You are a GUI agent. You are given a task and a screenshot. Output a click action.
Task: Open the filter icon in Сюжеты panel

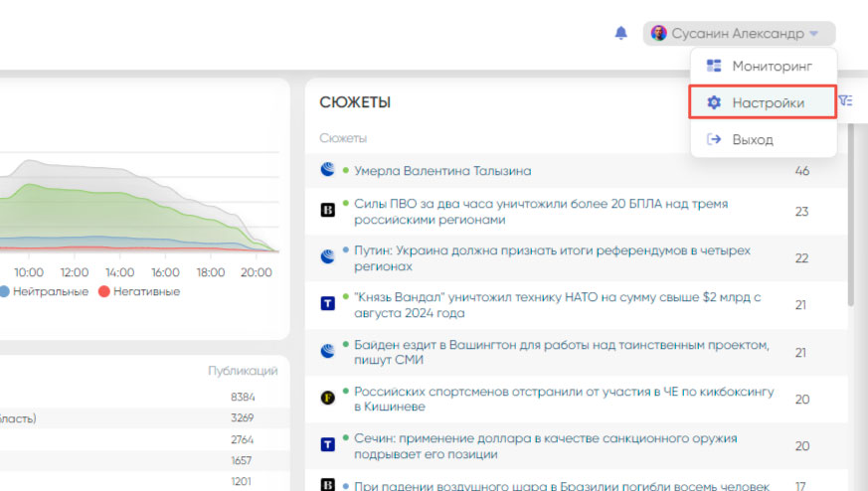click(x=845, y=100)
